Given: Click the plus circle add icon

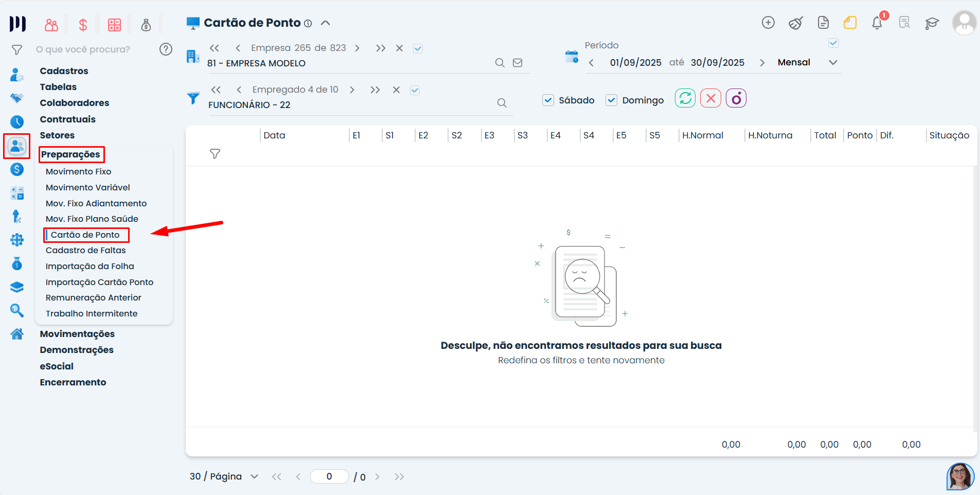Looking at the screenshot, I should (x=768, y=23).
